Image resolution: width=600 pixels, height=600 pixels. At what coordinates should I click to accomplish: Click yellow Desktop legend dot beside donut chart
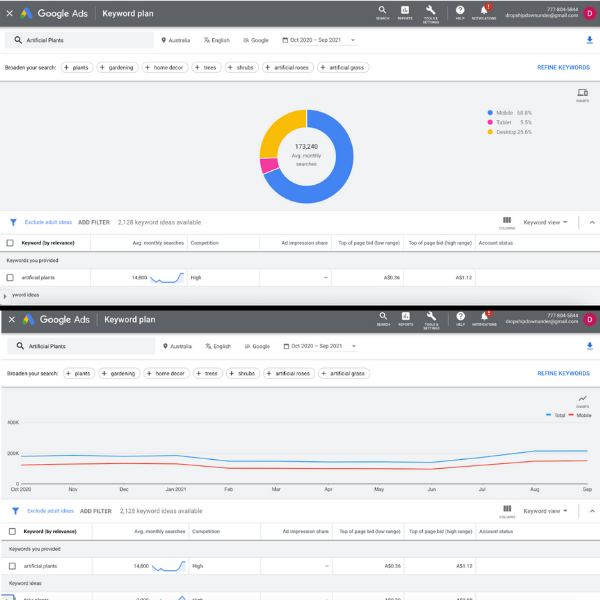tap(490, 132)
